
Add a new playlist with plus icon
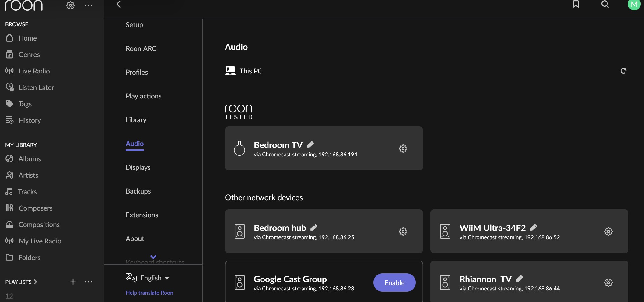[73, 282]
